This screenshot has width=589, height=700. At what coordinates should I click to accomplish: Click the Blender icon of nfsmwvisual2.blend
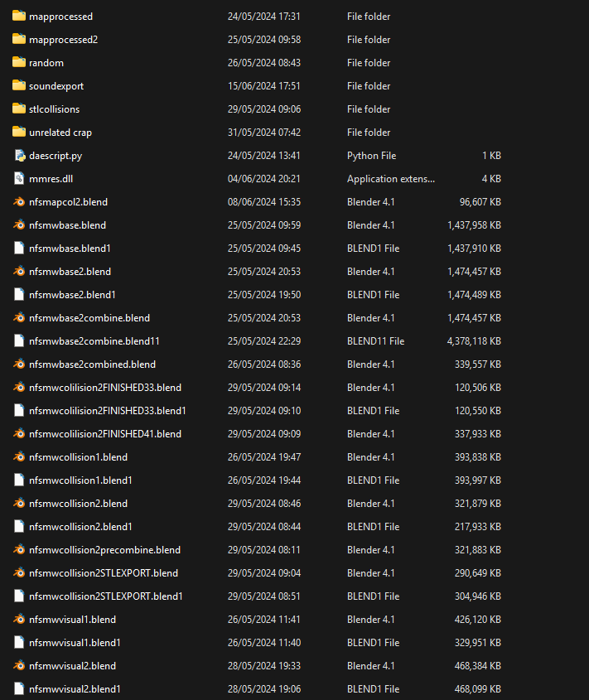pos(19,666)
